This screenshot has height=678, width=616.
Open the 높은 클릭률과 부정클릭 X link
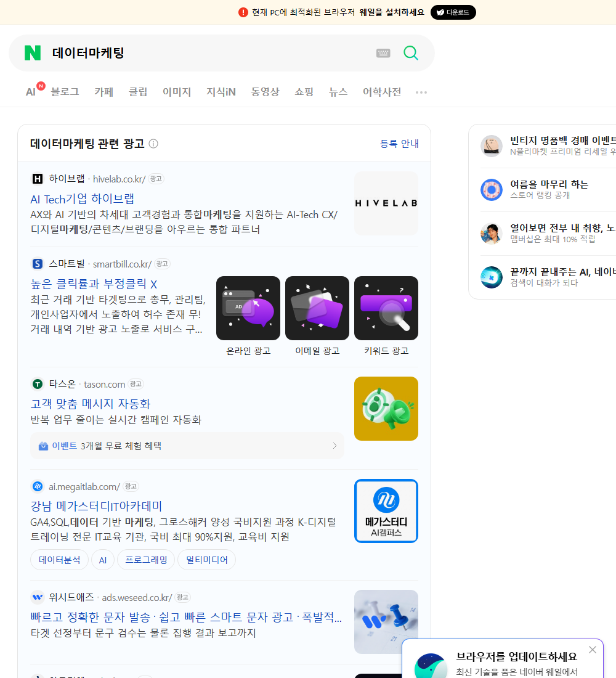click(94, 284)
